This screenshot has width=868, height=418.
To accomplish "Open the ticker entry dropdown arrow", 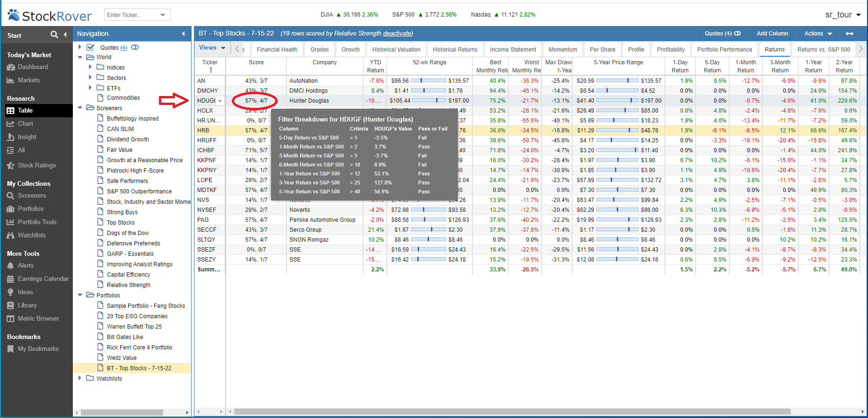I will [x=163, y=15].
